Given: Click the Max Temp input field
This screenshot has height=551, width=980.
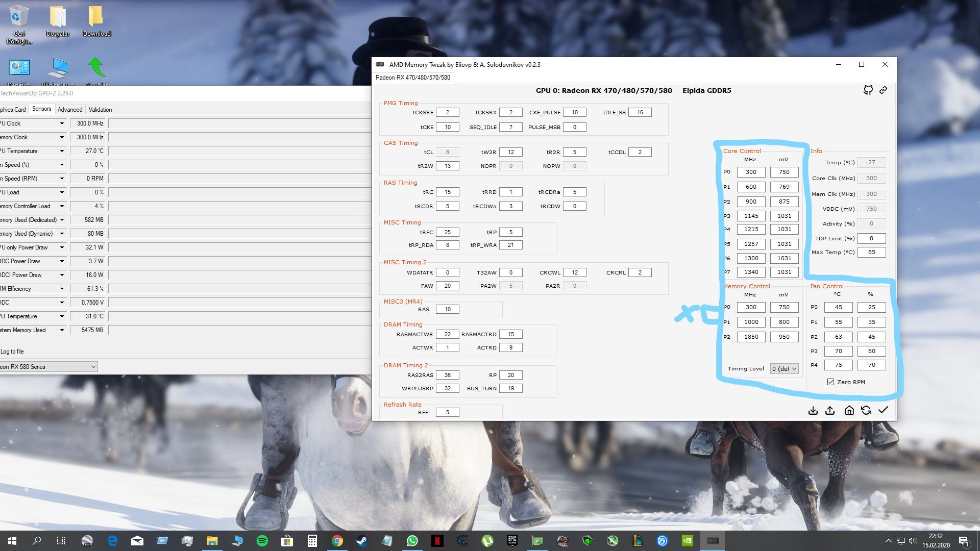Looking at the screenshot, I should click(x=871, y=252).
